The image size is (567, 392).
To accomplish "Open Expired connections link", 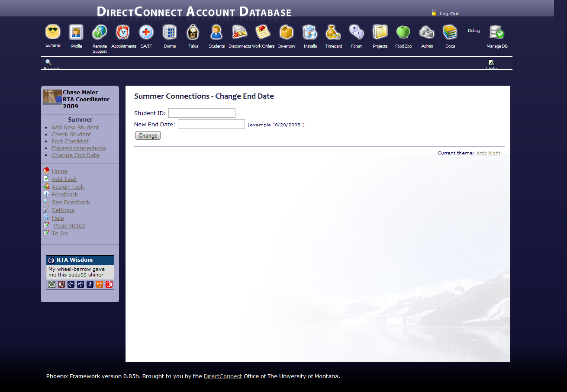I will [79, 148].
